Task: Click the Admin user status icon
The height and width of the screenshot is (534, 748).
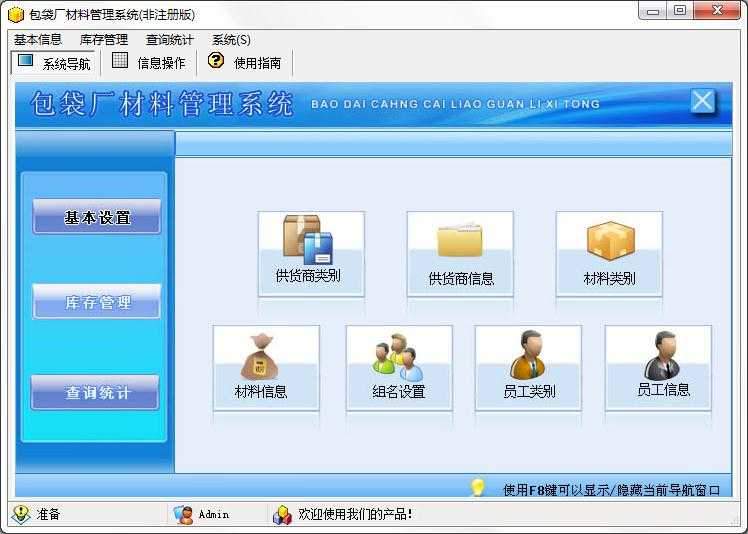Action: click(183, 514)
